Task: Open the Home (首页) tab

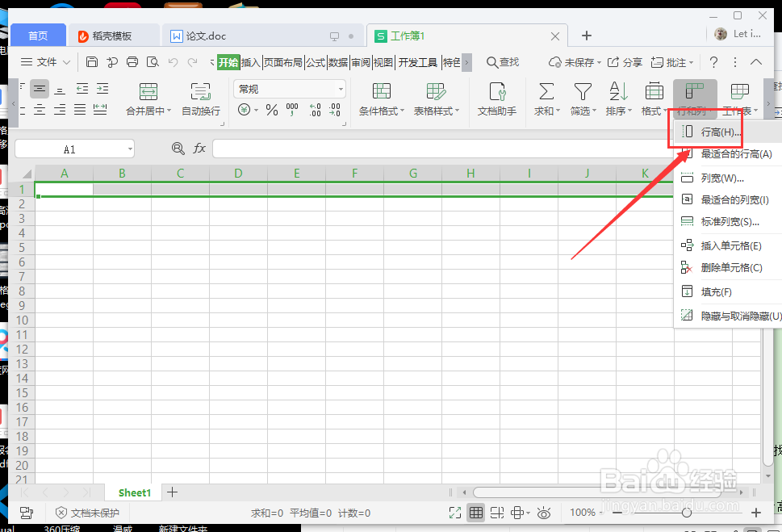Action: click(x=38, y=36)
